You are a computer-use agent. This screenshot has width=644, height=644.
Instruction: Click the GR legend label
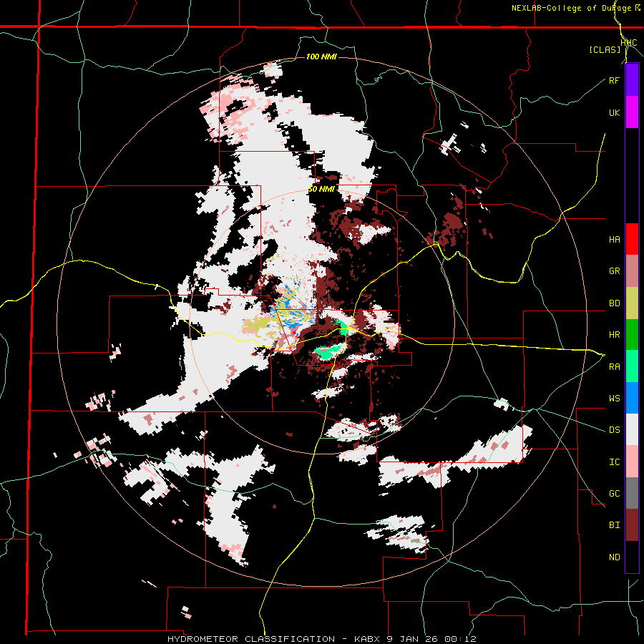coord(615,271)
